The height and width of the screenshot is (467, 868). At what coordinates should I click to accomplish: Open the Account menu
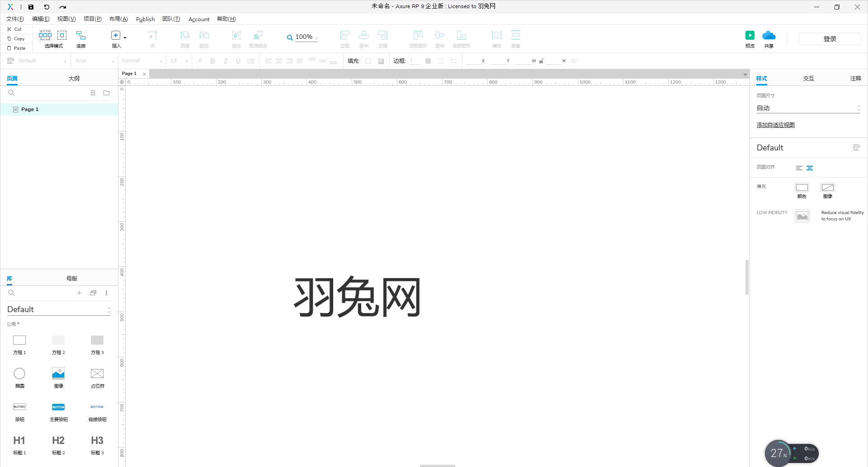pos(199,19)
